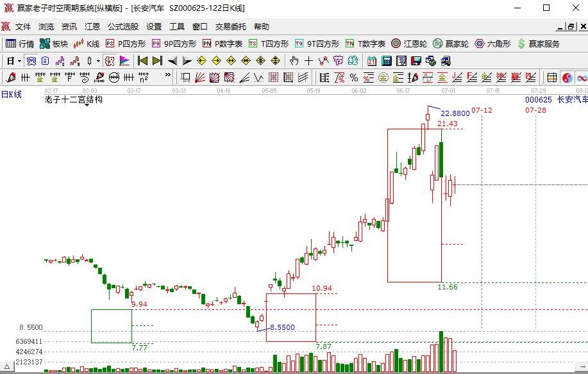Open the T四方形 tool
Image resolution: width=588 pixels, height=374 pixels.
click(269, 44)
